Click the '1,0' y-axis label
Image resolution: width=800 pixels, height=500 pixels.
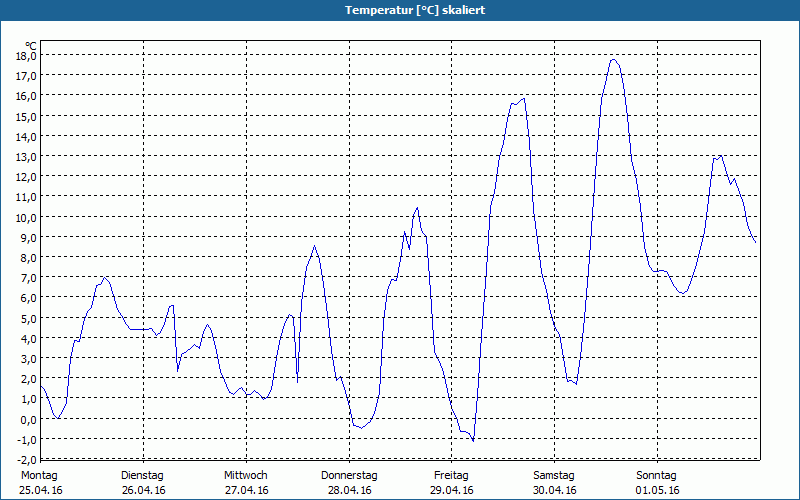[x=29, y=399]
